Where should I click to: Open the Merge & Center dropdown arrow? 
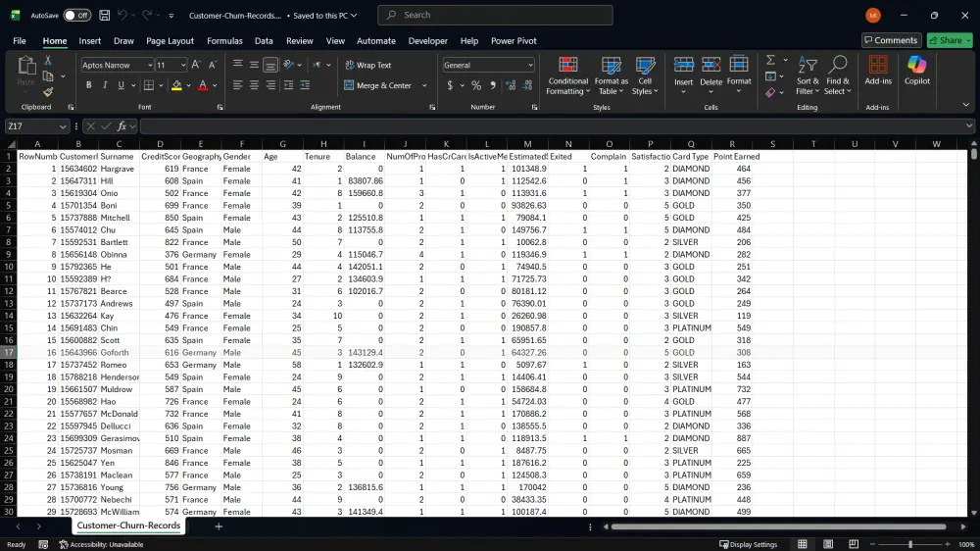pos(424,85)
